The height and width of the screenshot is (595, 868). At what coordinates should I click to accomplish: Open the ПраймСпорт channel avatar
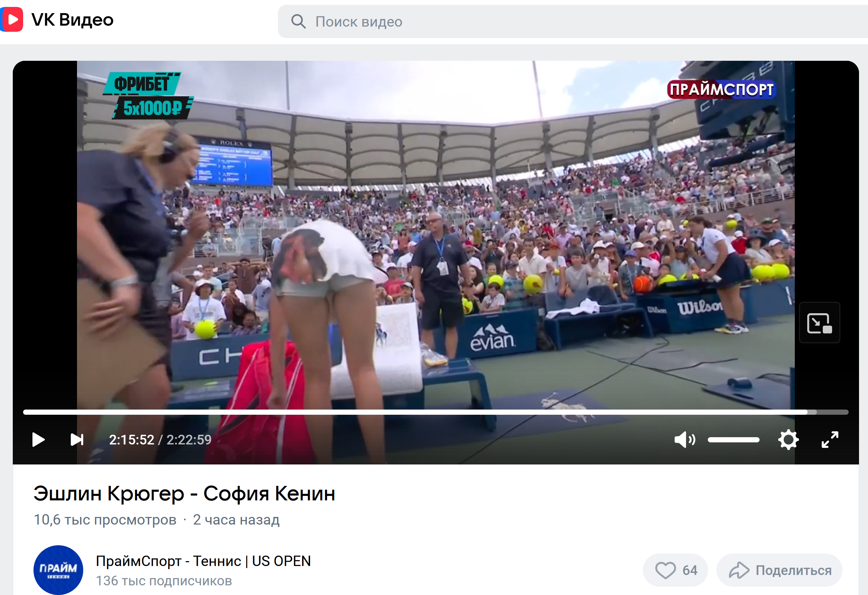tap(58, 570)
